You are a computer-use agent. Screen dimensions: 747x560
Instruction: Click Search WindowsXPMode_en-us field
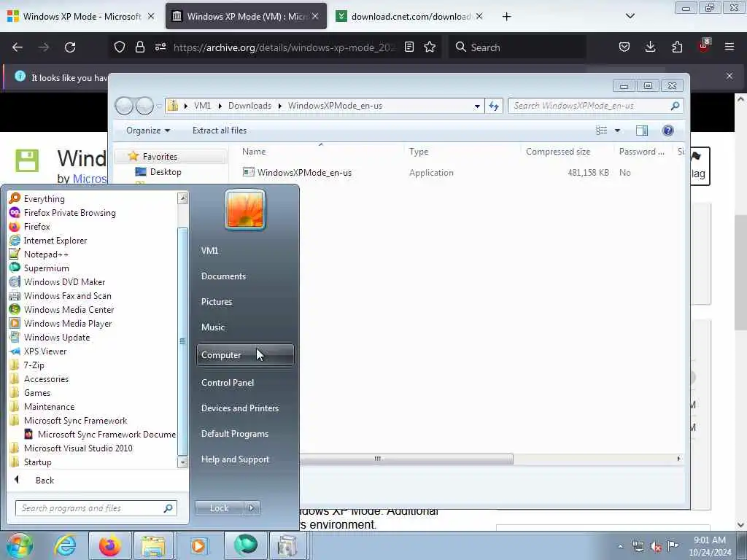point(595,106)
